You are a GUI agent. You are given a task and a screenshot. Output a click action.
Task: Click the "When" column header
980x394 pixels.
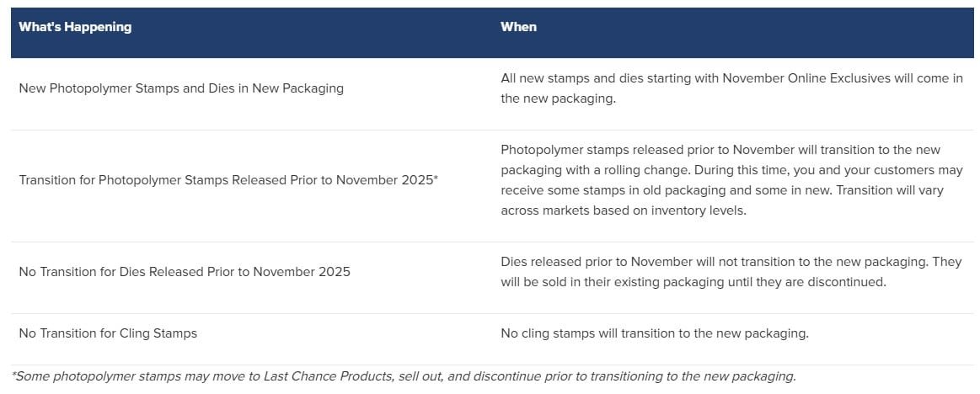point(518,27)
